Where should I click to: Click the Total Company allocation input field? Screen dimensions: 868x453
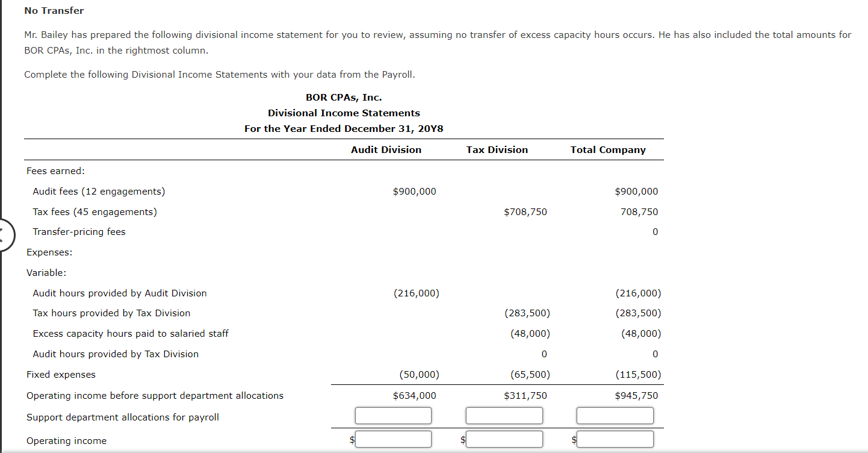pyautogui.click(x=615, y=415)
